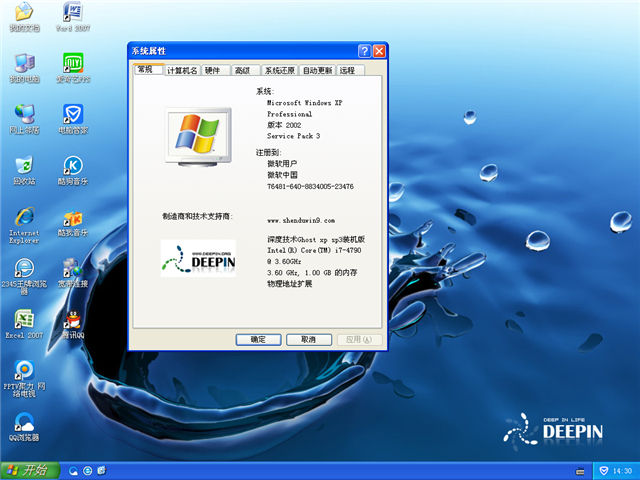Launch the 腾讯QQ penguin desktop shortcut
Viewport: 640px width, 480px height.
point(73,324)
